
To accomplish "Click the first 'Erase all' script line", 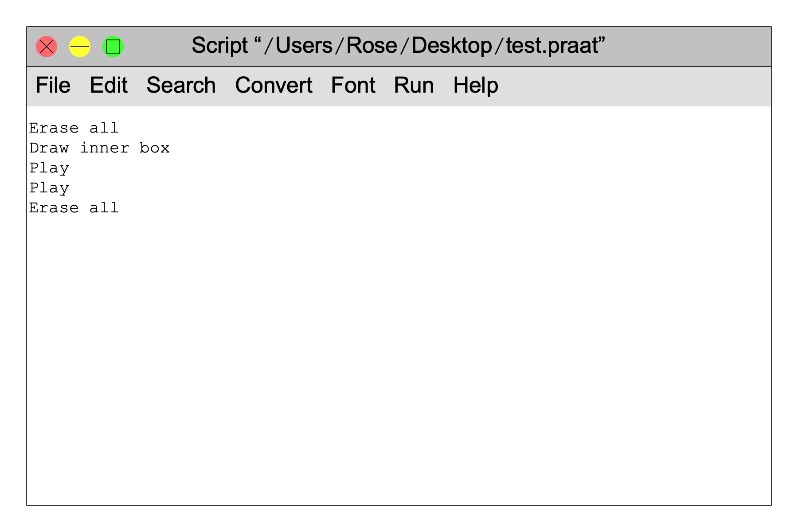I will [74, 128].
